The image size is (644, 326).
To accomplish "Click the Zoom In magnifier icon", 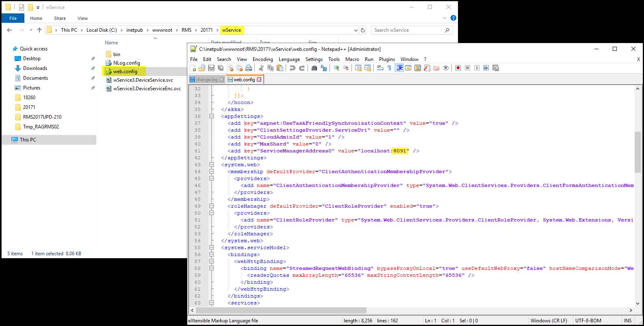I will pyautogui.click(x=336, y=68).
